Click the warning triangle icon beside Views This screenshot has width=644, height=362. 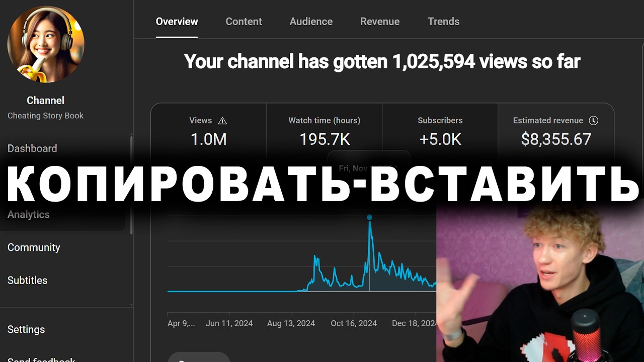pos(223,120)
